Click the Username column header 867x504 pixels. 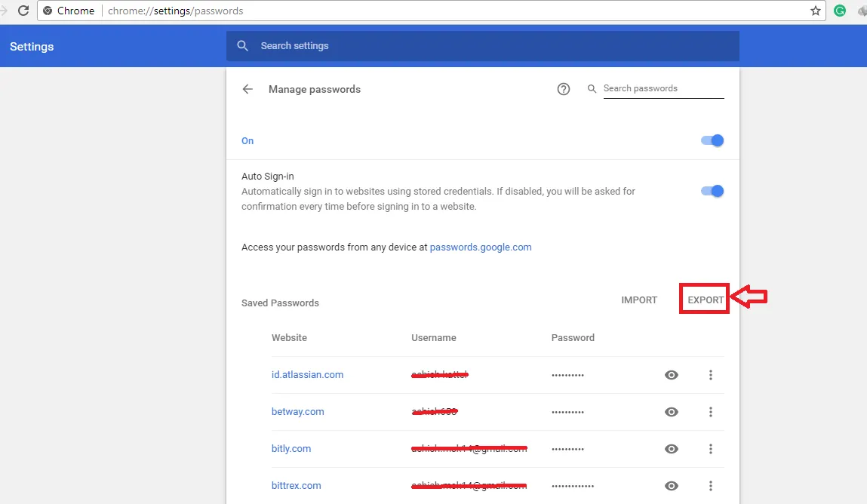pos(433,338)
